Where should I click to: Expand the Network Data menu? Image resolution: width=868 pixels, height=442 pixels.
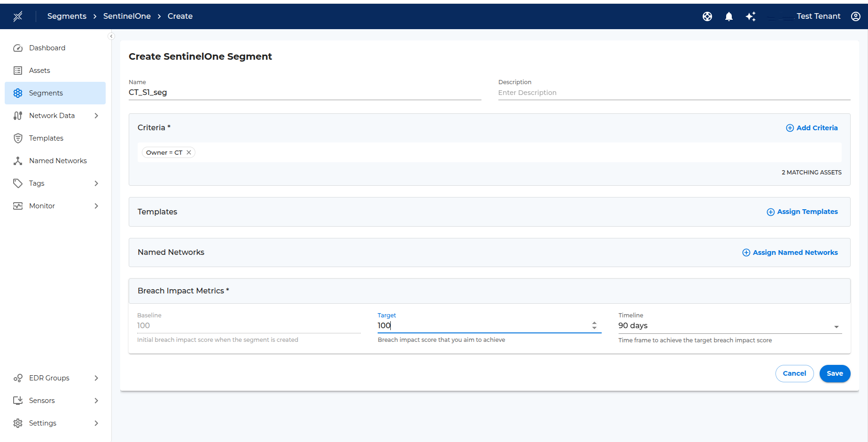[x=96, y=115]
